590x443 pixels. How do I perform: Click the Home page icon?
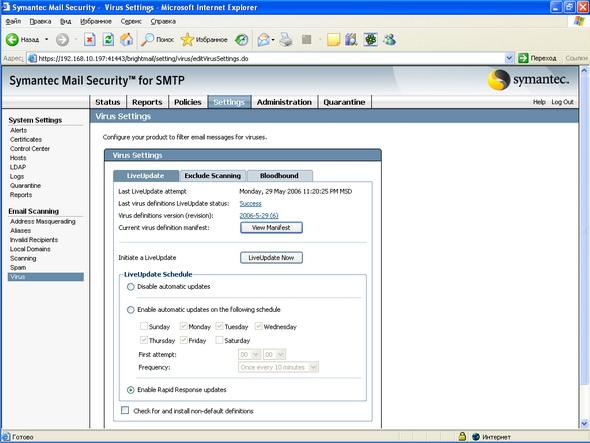click(x=126, y=40)
